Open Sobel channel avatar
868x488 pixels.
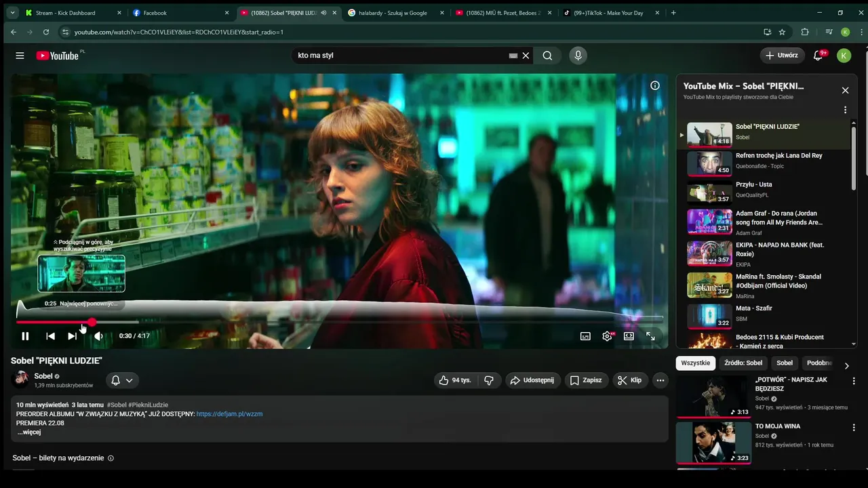[22, 379]
